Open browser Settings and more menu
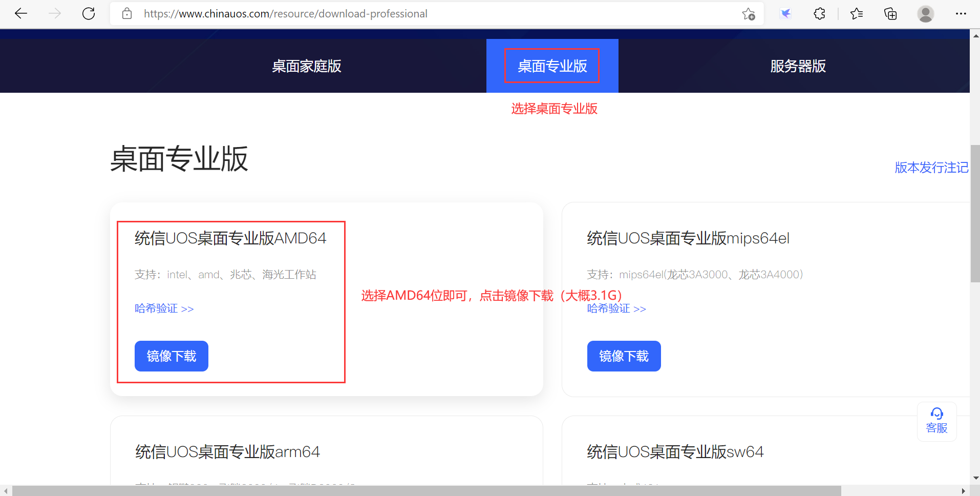The image size is (980, 496). click(x=961, y=14)
